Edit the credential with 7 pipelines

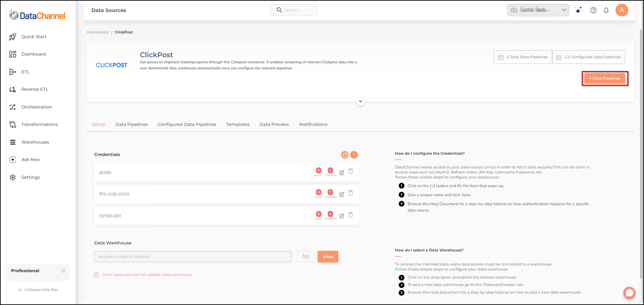[x=342, y=194]
